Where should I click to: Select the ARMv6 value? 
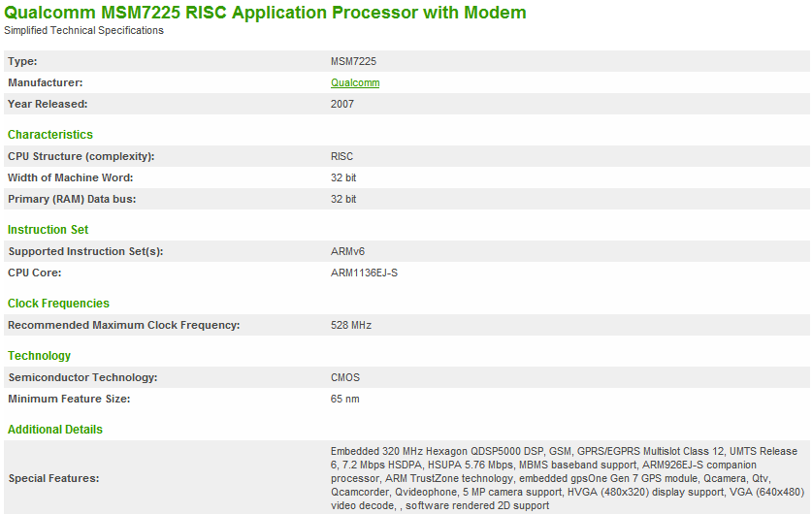347,251
